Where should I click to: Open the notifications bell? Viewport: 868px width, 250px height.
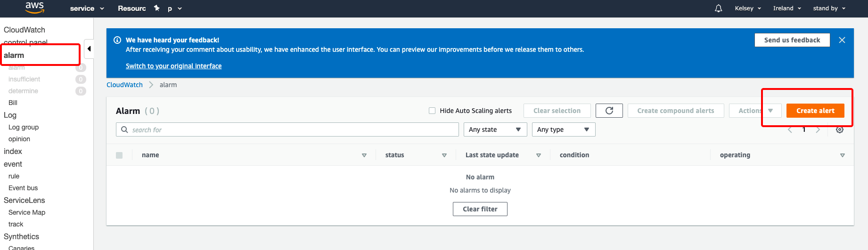point(718,8)
